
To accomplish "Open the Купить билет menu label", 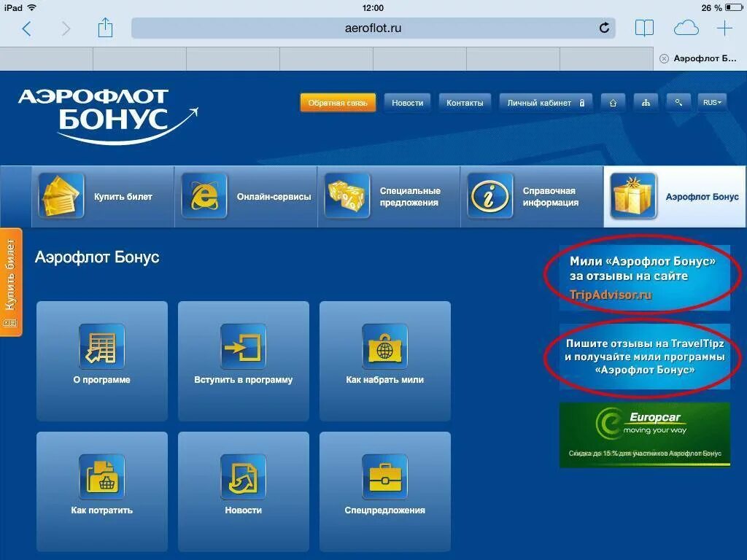I will click(123, 197).
